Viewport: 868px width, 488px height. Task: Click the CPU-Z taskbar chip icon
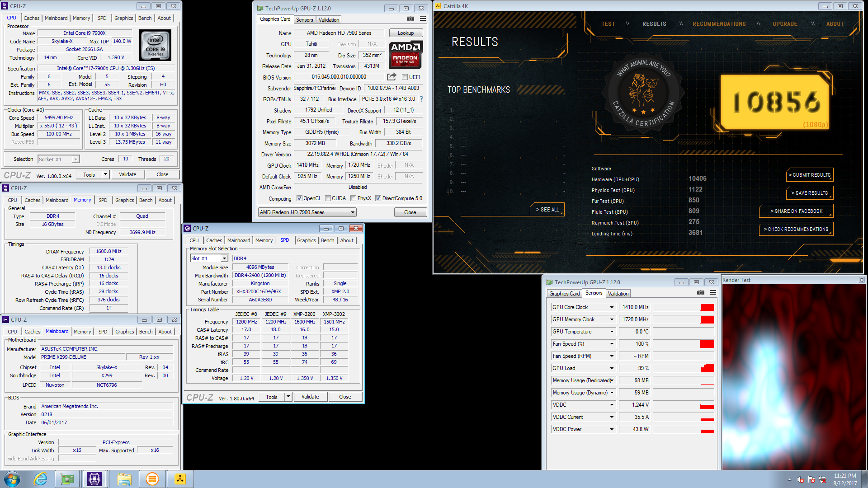click(x=94, y=479)
